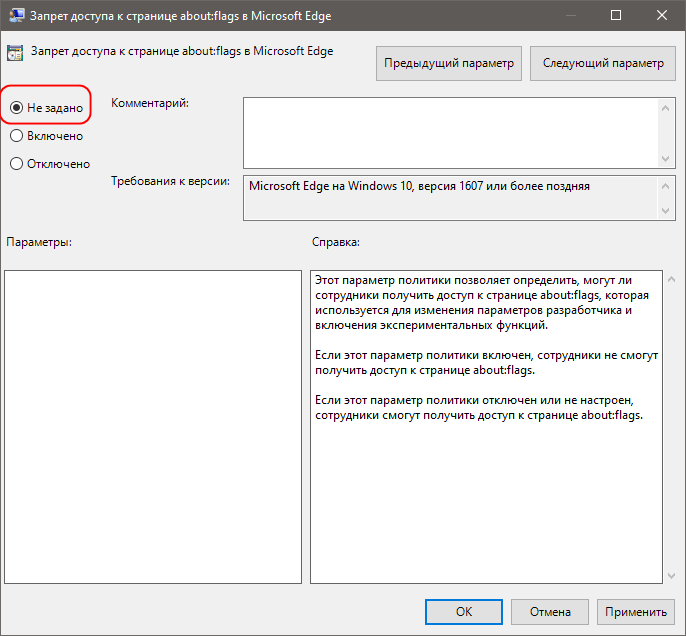Click the "Параметры:" label
Viewport: 686px width, 636px height.
click(39, 242)
